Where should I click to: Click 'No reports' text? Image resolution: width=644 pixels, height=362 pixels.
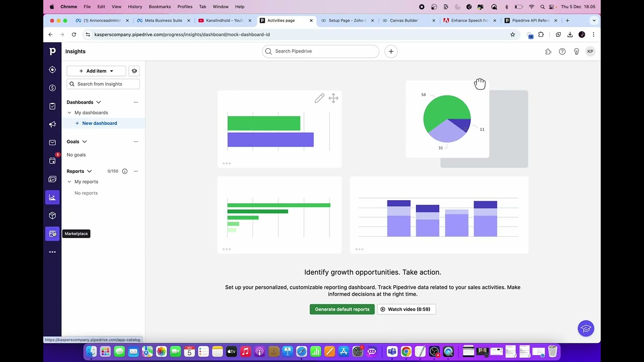pyautogui.click(x=86, y=193)
